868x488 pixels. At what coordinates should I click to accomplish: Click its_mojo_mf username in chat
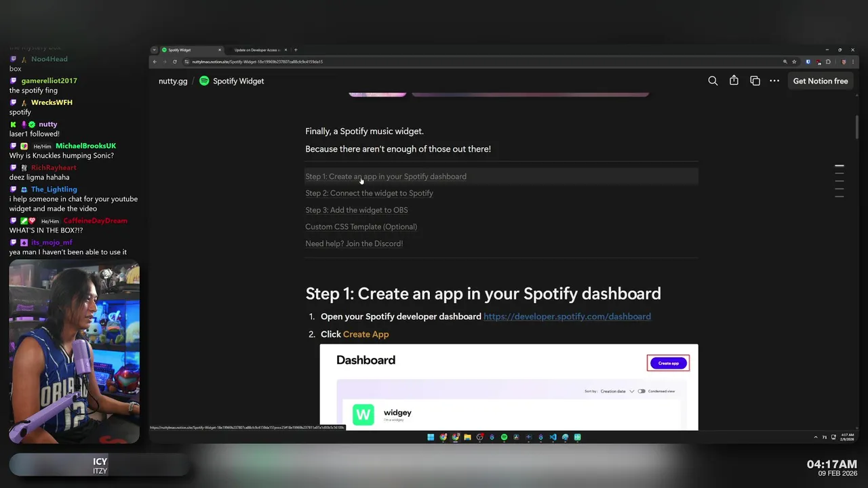click(52, 242)
